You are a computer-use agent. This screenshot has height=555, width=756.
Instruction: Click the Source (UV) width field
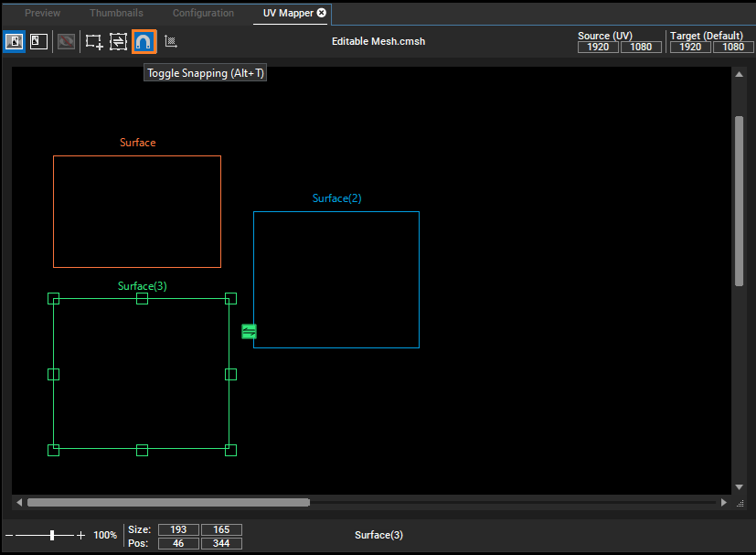pyautogui.click(x=598, y=47)
